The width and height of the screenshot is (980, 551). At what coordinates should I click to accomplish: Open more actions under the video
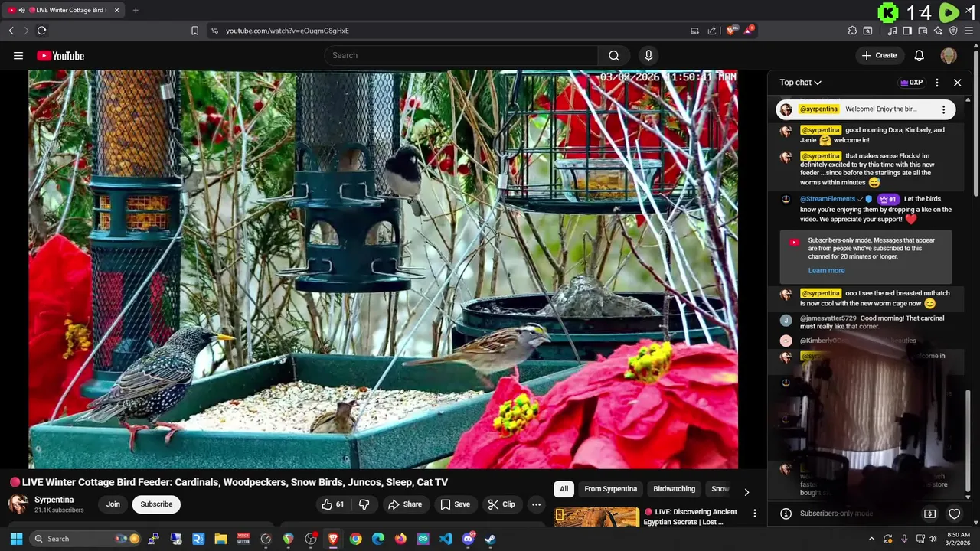pos(536,504)
